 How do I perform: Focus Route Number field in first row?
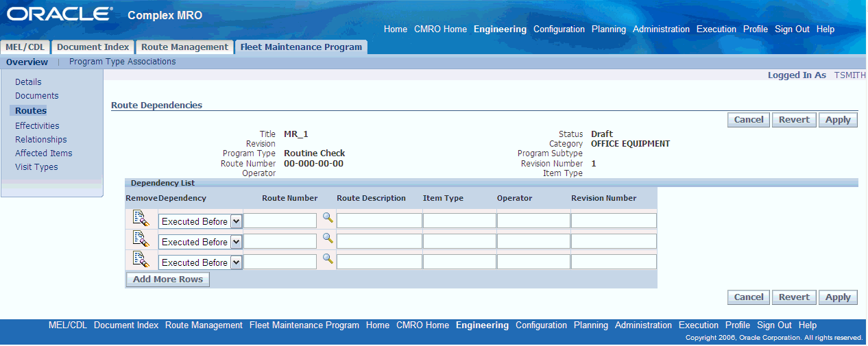(x=280, y=221)
